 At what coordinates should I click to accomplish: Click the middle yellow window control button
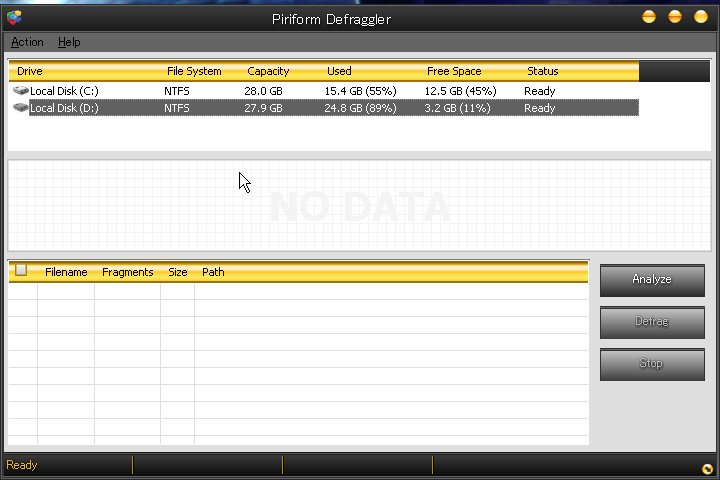click(675, 17)
